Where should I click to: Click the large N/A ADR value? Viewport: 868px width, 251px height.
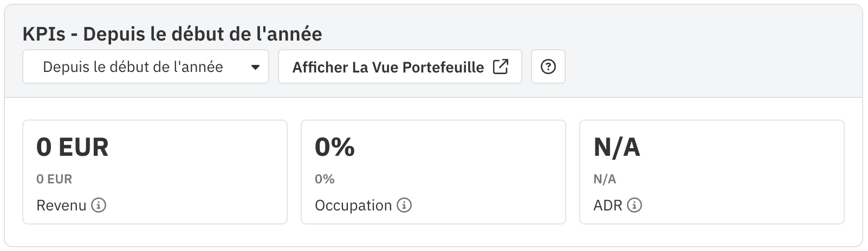[617, 147]
